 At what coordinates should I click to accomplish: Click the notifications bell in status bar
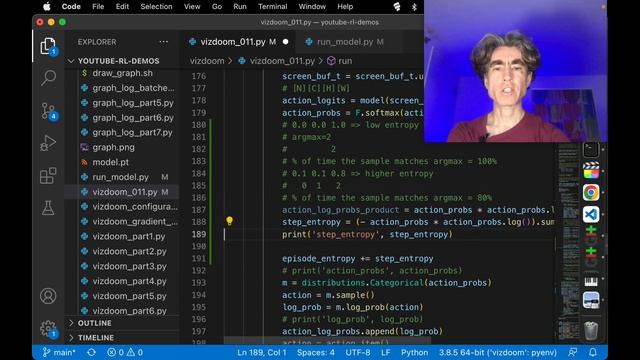click(593, 352)
